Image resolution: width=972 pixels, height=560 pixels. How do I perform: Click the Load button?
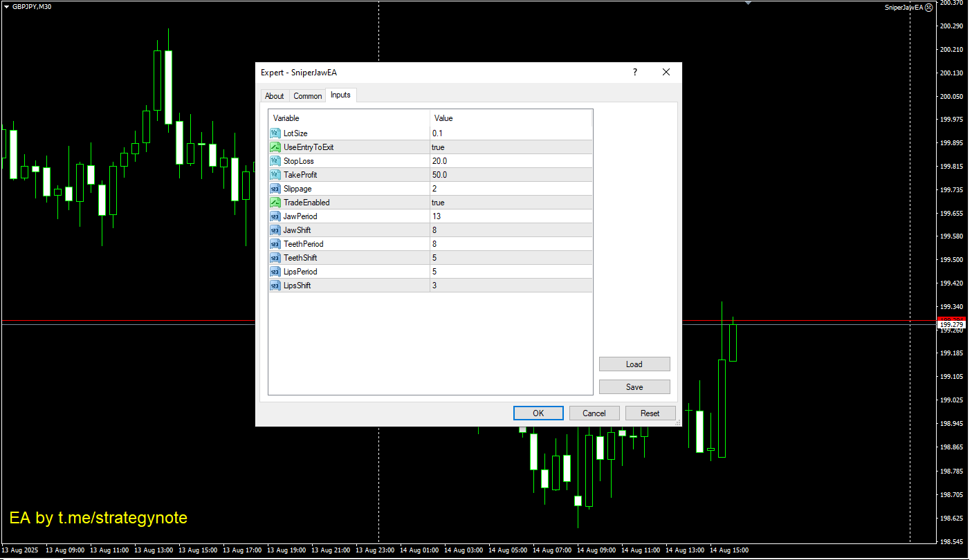pos(634,364)
